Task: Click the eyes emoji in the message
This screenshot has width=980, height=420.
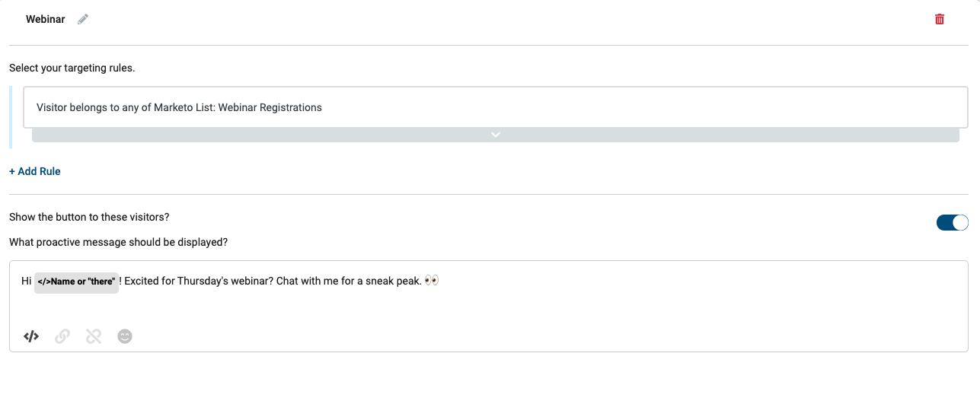Action: point(432,281)
